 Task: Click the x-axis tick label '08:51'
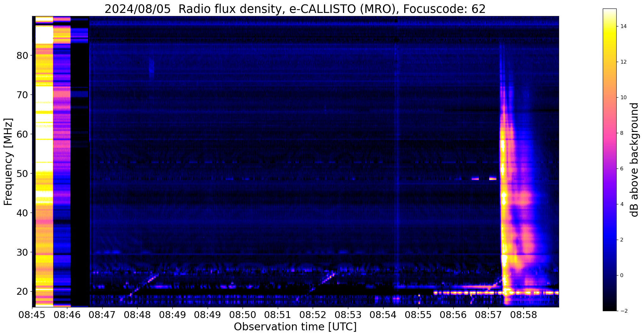click(278, 315)
